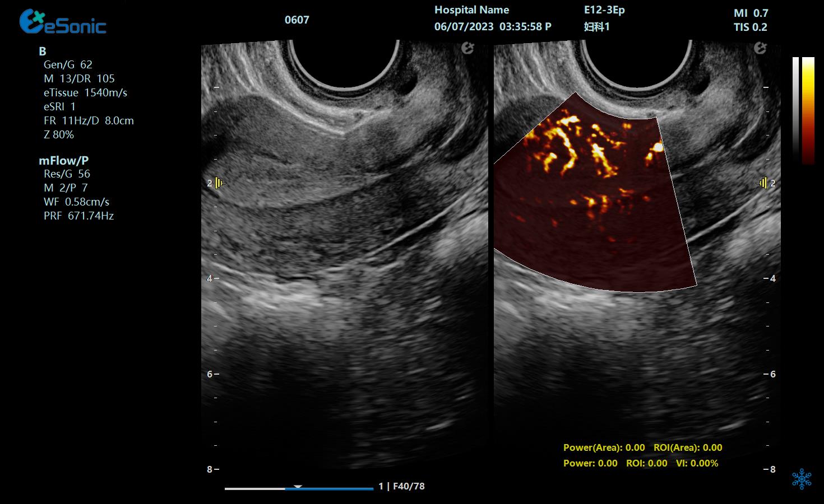Click the eSonic logo
Screen dimensions: 824x504
coord(62,22)
